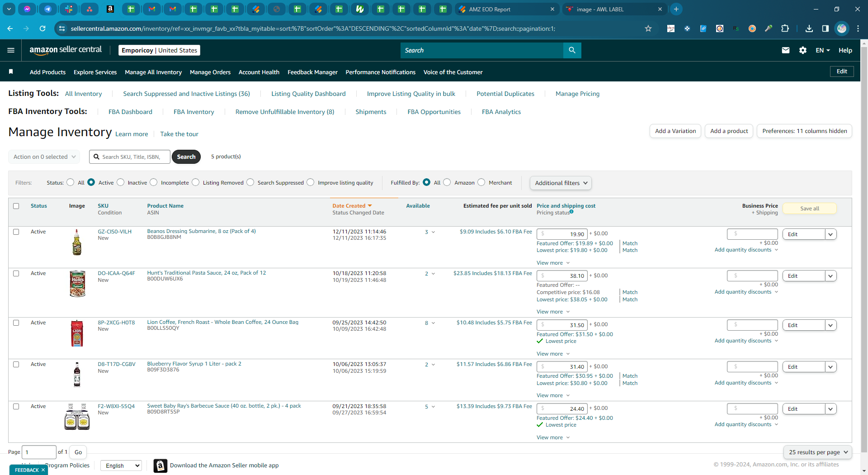The height and width of the screenshot is (475, 868).
Task: Click the Pricing status info icon
Action: pyautogui.click(x=571, y=211)
